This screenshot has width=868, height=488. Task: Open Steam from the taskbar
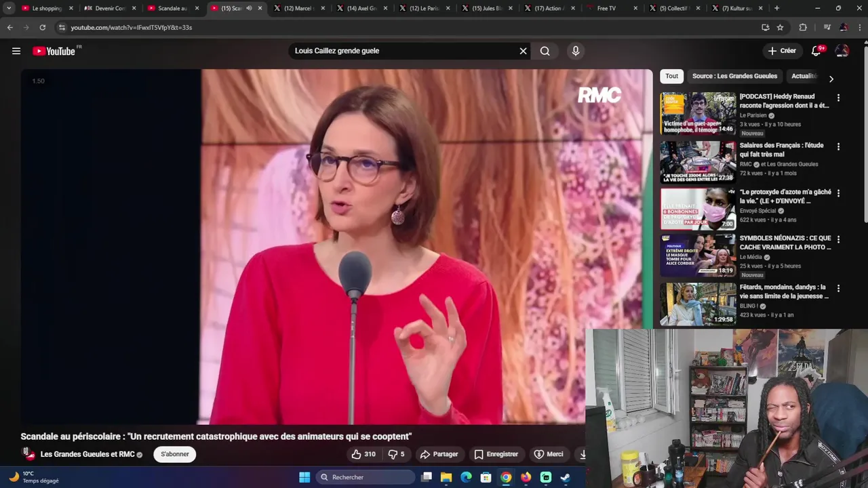(x=566, y=477)
